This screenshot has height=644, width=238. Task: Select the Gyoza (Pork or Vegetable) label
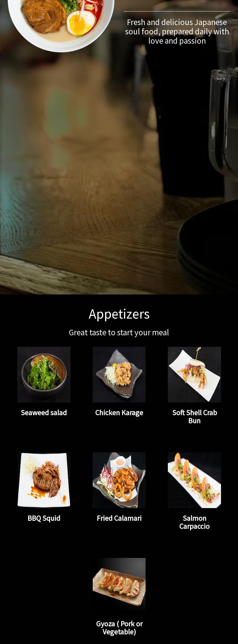[x=119, y=628]
